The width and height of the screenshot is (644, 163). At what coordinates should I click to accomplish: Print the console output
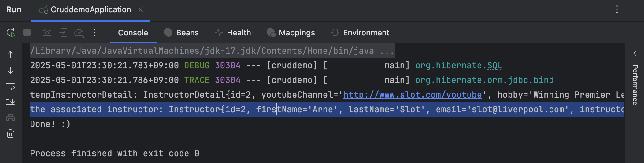[x=10, y=118]
